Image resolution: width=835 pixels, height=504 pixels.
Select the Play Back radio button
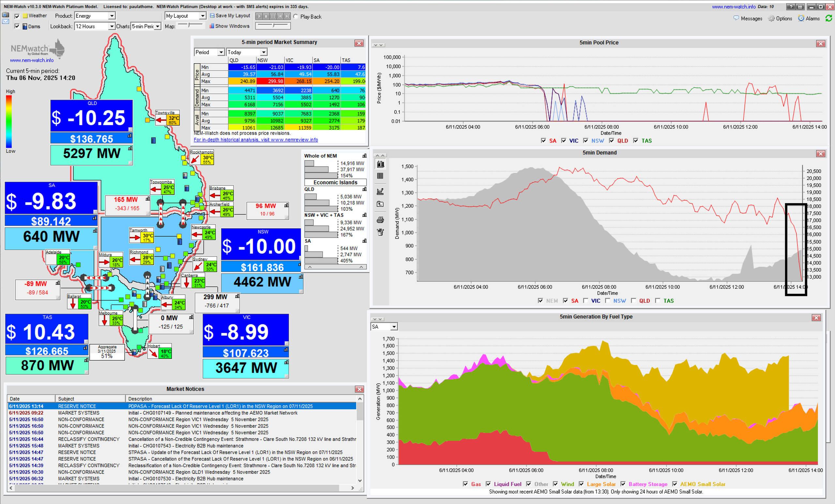296,17
